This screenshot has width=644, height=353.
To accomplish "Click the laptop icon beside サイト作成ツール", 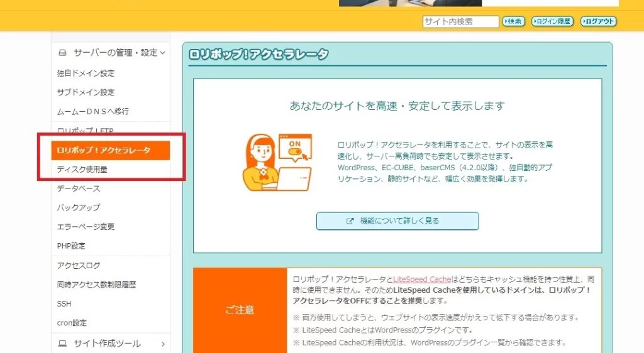I will coord(62,343).
